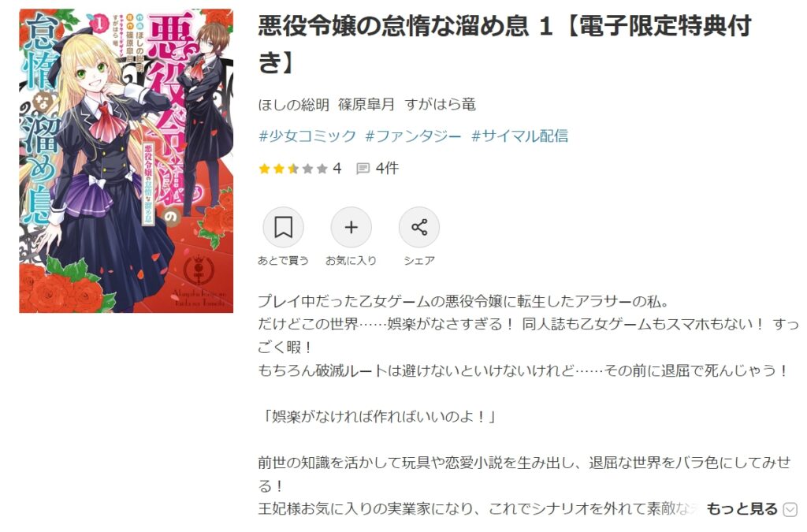This screenshot has height=532, width=807.
Task: Select author link すがはら竜
Action: tap(440, 105)
